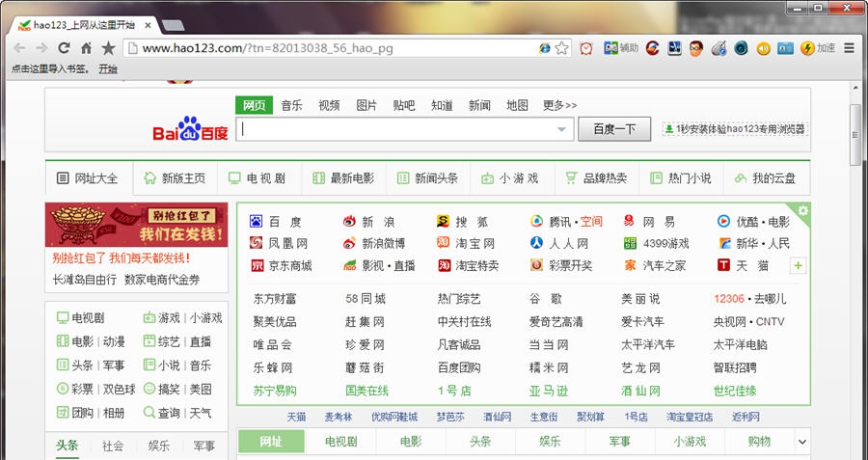Viewport: 868px width, 460px height.
Task: Click the yellow speaker mute extension icon
Action: pos(763,48)
